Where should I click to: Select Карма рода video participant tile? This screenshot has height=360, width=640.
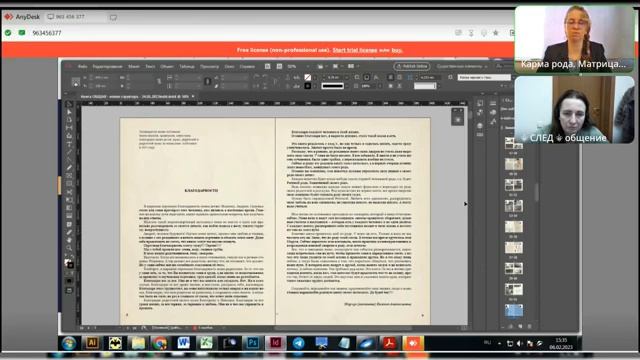(x=574, y=39)
